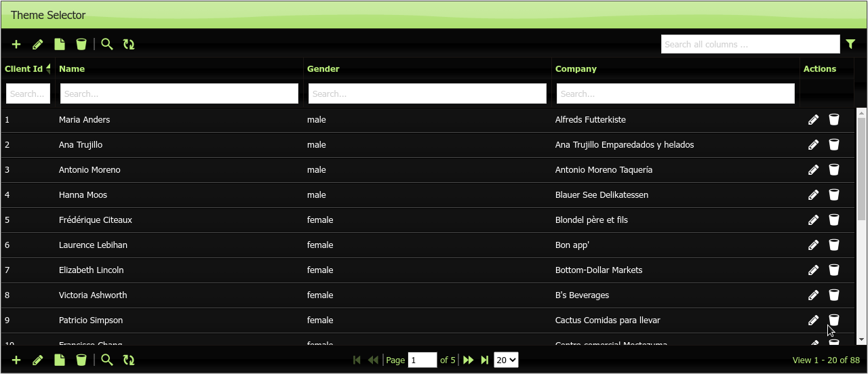Sort by the Client Id column header
868x374 pixels.
pos(24,69)
